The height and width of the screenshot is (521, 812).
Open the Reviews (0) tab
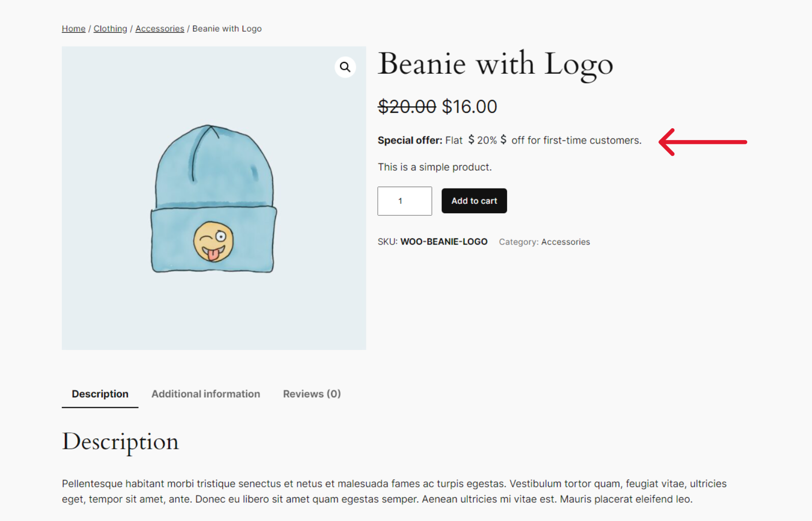click(x=311, y=394)
